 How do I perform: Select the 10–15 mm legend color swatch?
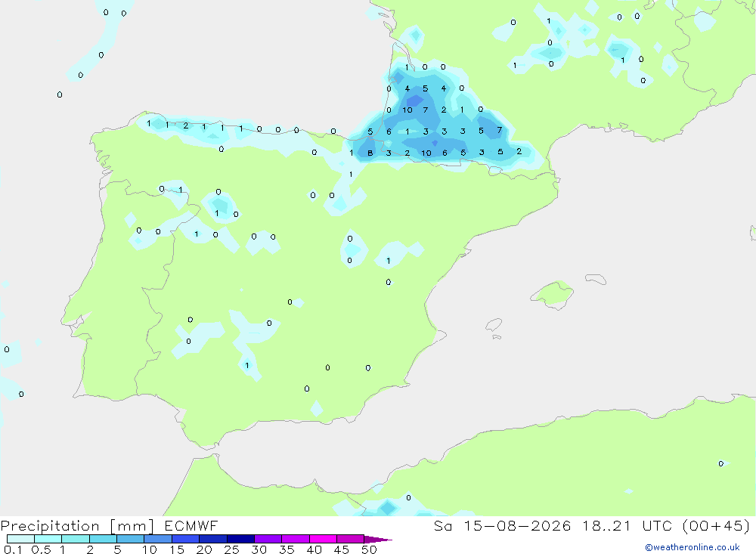coord(158,539)
